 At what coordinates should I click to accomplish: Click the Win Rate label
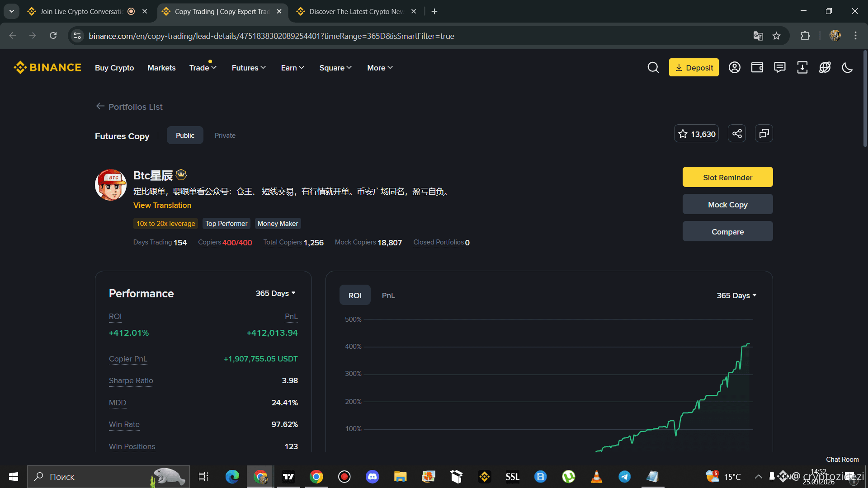point(124,424)
